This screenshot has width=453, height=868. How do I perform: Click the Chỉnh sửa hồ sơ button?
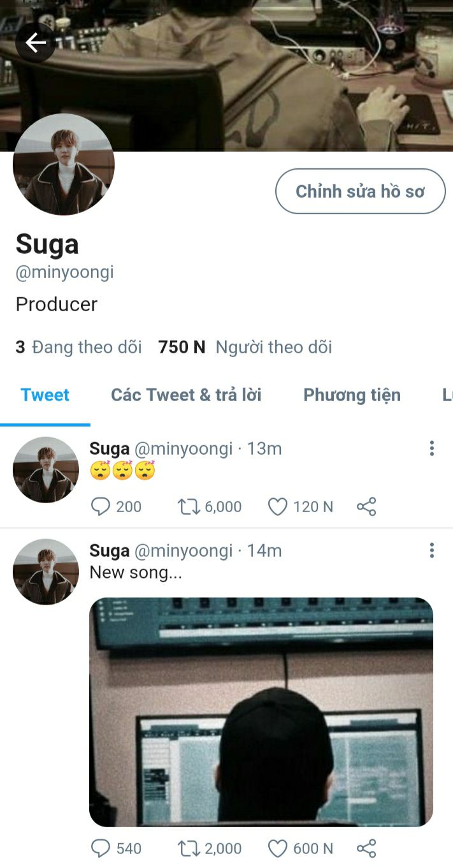click(360, 191)
